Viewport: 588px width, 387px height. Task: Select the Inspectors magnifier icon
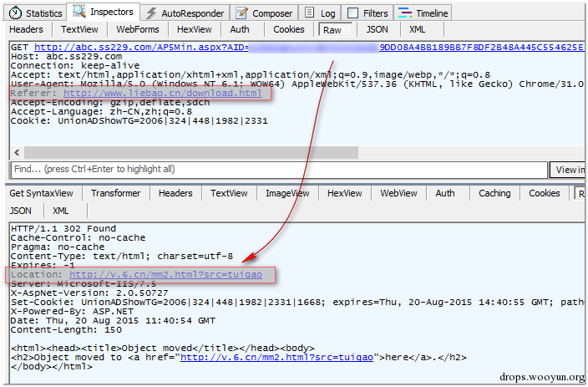[79, 12]
